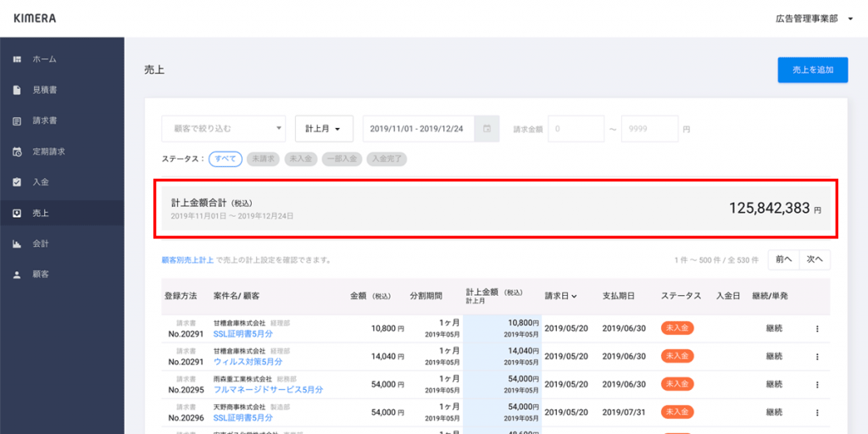Open the 計上月 dropdown
Screen dimensions: 868x434
tap(325, 129)
